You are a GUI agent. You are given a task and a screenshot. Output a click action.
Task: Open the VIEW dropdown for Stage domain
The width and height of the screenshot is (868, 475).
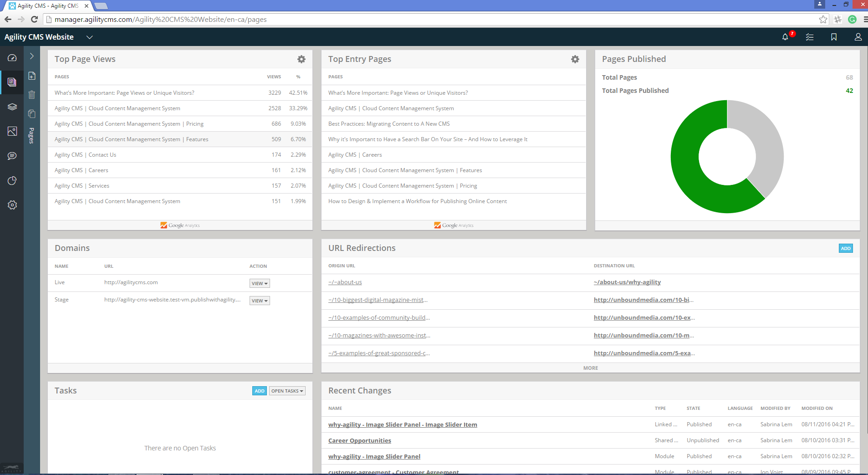260,301
